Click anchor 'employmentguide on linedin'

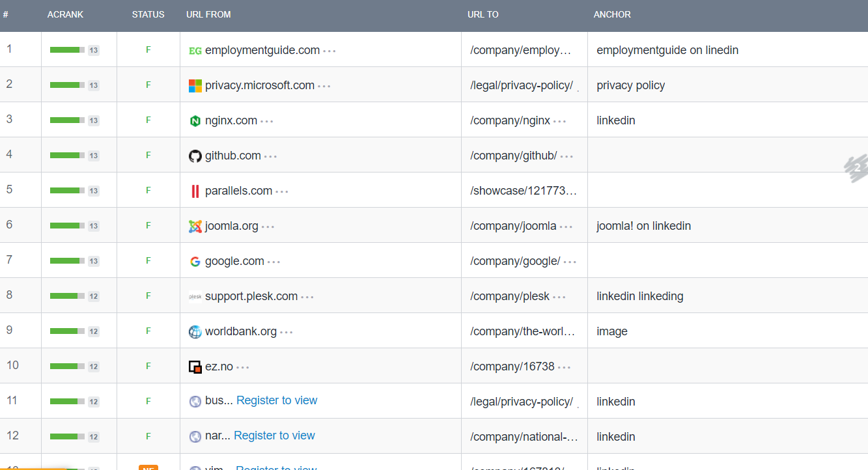coord(667,50)
